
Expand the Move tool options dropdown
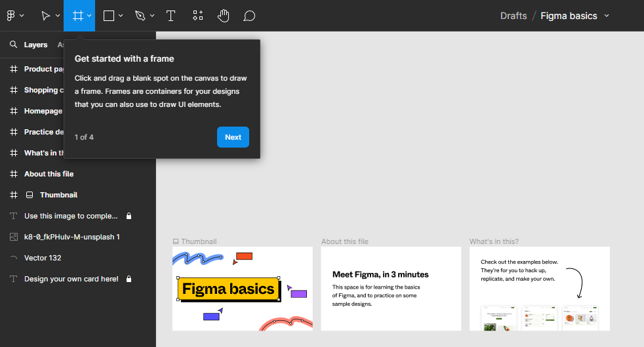click(x=58, y=15)
